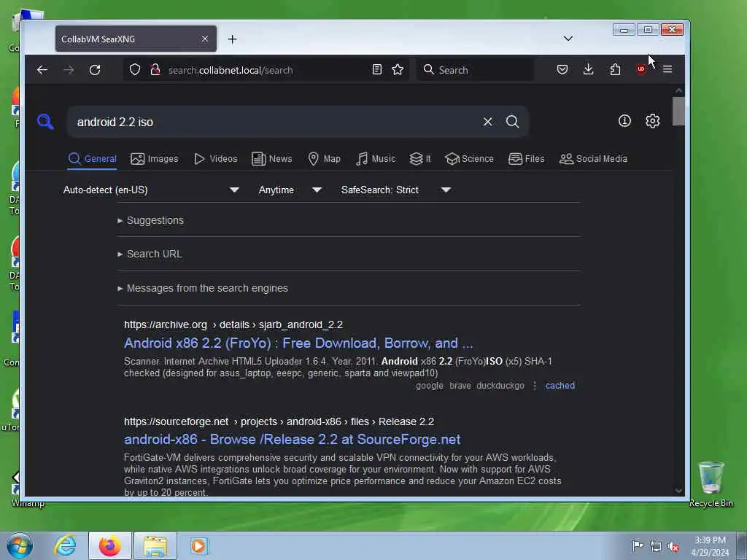Open the extensions puzzle icon
747x560 pixels.
click(615, 69)
